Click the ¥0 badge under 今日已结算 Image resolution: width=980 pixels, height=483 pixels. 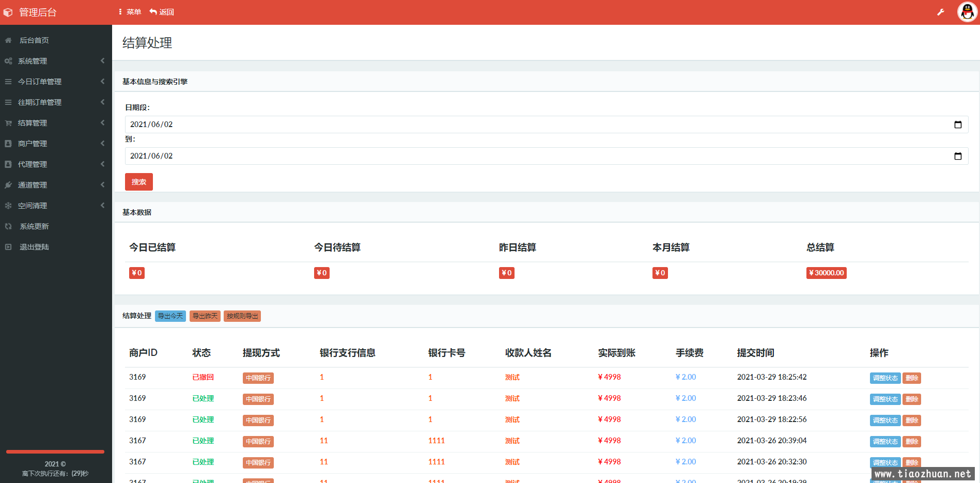click(x=137, y=273)
